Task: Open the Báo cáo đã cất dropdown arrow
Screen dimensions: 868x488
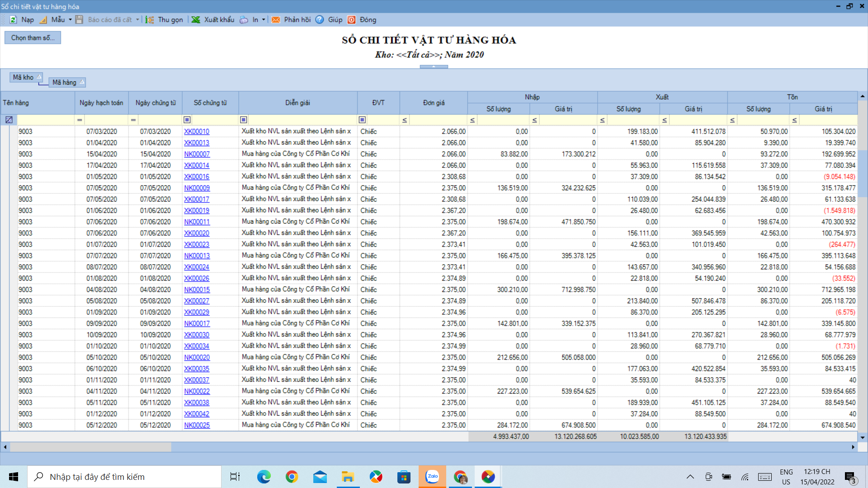Action: click(x=137, y=20)
